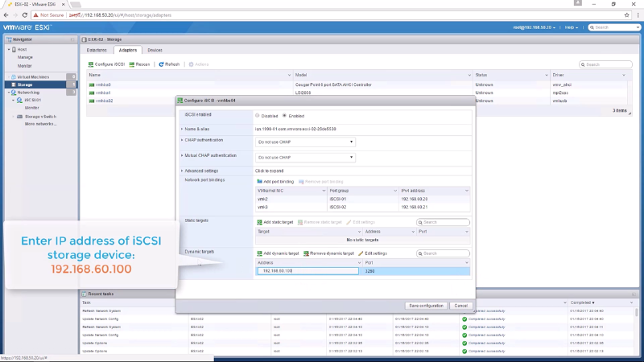Click the browser back arrow
644x362 pixels.
pyautogui.click(x=6, y=15)
